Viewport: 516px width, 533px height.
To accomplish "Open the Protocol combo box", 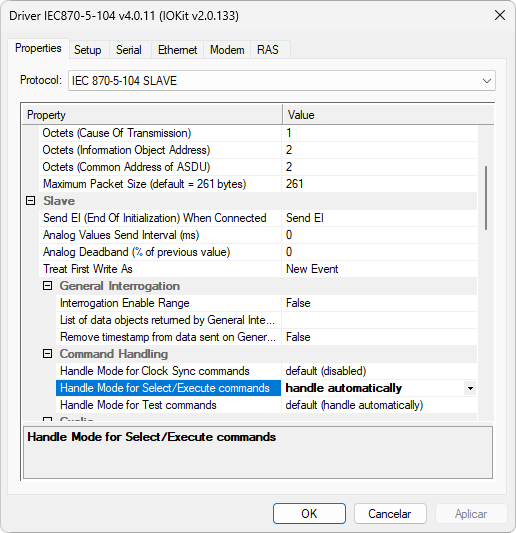I will 282,81.
